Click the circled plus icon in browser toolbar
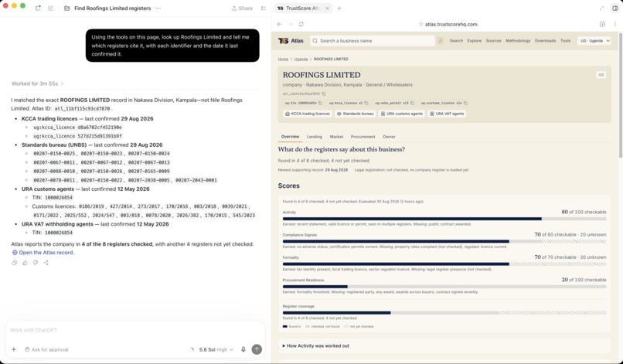The height and width of the screenshot is (364, 623). [602, 24]
